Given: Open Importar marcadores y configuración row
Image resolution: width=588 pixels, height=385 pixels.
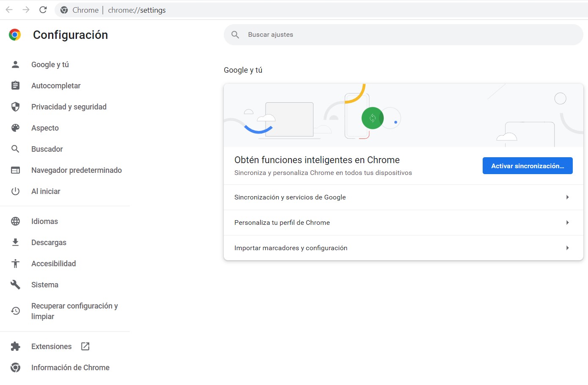Looking at the screenshot, I should point(404,248).
